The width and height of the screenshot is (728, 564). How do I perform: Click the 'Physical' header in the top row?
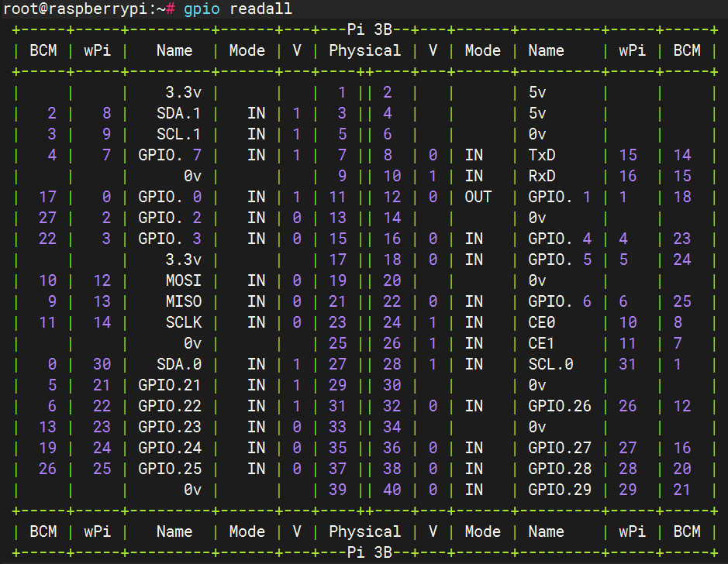(364, 51)
